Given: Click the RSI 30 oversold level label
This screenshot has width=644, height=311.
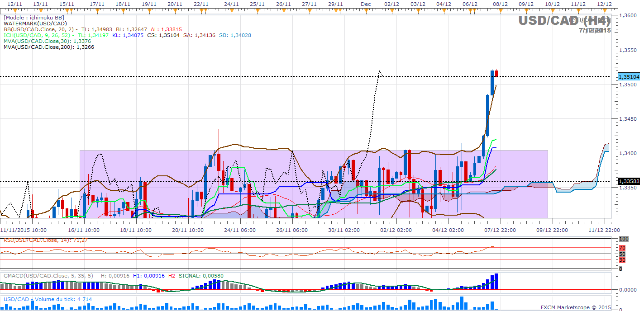Looking at the screenshot, I should (x=621, y=260).
